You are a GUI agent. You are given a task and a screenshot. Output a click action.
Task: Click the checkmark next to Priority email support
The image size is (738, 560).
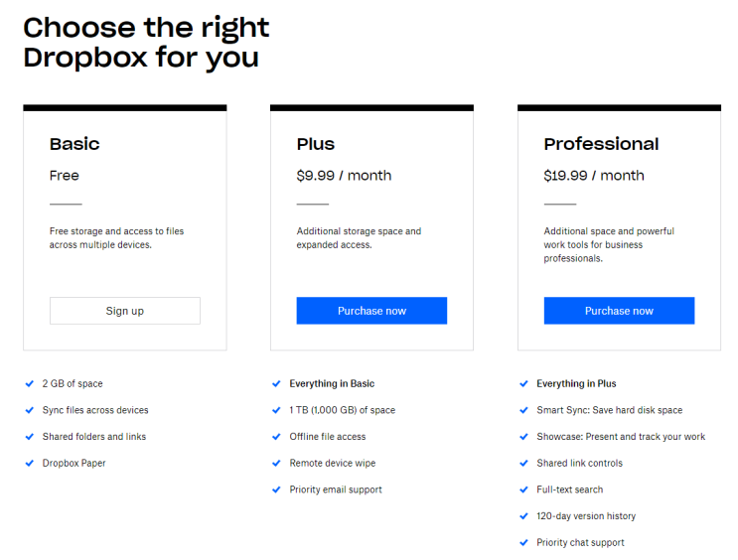(x=277, y=490)
